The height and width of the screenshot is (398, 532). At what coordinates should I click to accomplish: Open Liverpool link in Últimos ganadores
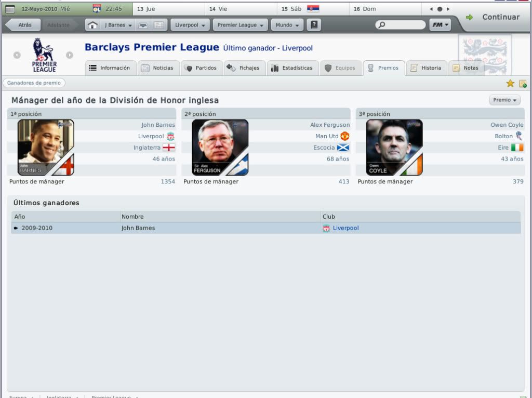coord(345,228)
